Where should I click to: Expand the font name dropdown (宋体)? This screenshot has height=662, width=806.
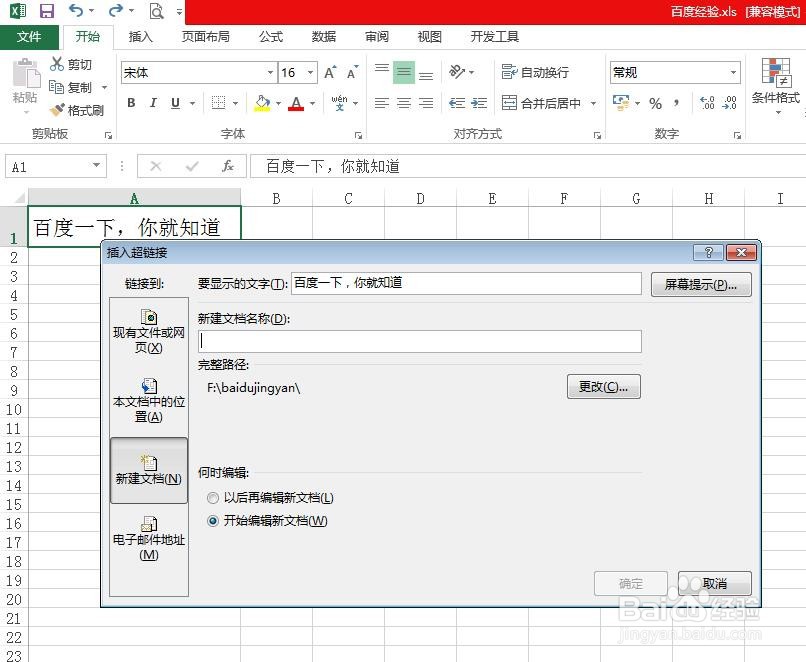point(270,72)
